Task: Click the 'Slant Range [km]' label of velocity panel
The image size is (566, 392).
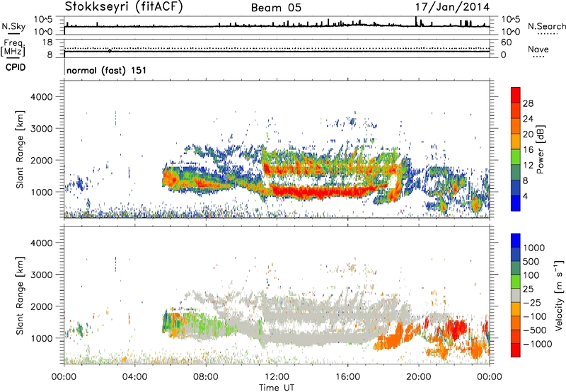Action: pyautogui.click(x=20, y=295)
